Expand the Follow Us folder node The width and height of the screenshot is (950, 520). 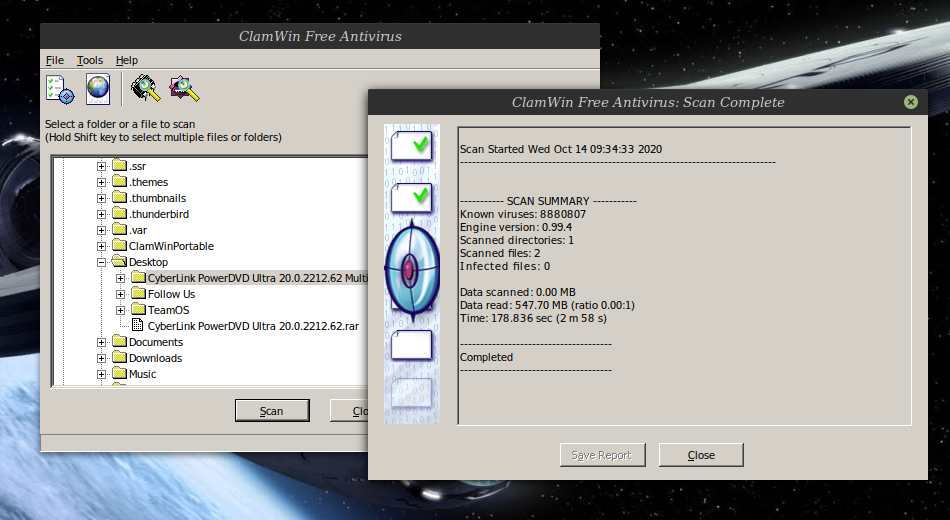(121, 294)
